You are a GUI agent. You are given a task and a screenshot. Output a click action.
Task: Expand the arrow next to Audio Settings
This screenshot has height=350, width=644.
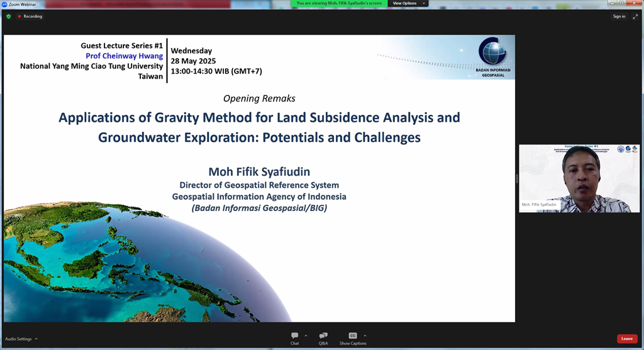tap(36, 339)
